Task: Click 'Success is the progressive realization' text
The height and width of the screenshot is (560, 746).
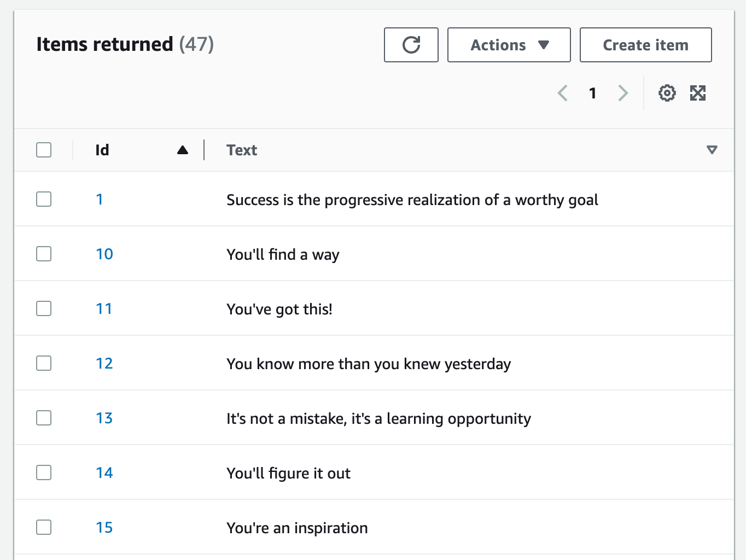Action: pos(412,200)
